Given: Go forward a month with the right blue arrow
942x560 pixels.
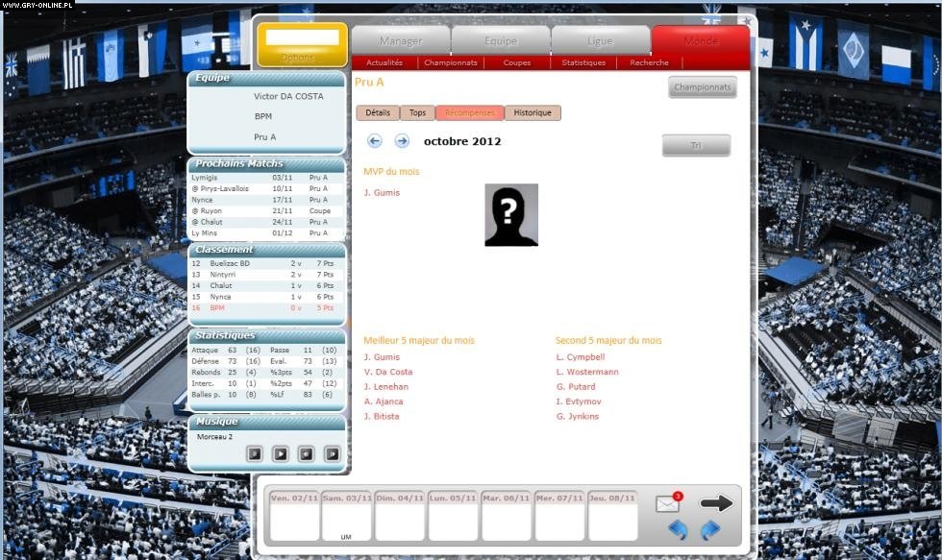Looking at the screenshot, I should [x=401, y=141].
